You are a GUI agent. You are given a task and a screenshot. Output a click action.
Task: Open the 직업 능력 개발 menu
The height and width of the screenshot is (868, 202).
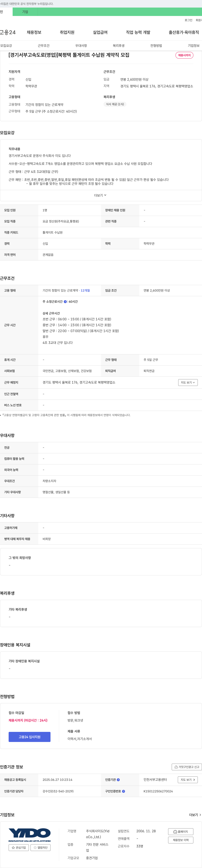click(138, 32)
